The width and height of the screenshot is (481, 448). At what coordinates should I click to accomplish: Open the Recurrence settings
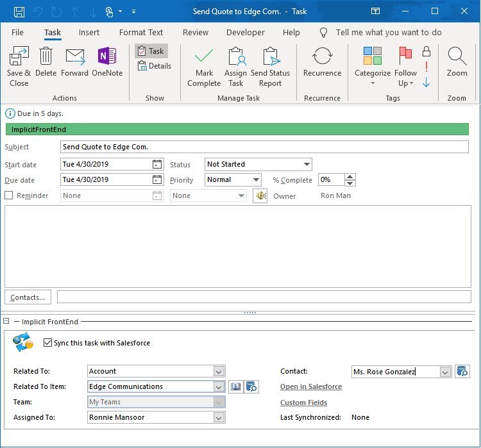click(x=322, y=58)
